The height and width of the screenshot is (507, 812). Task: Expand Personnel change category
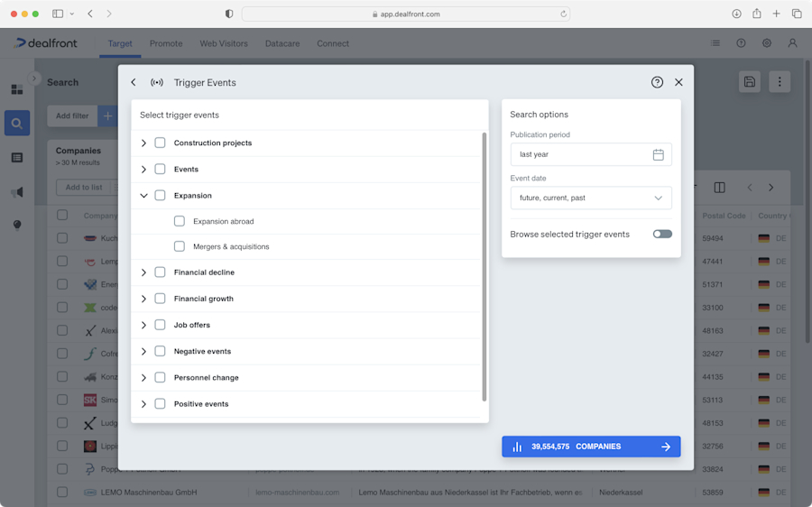click(x=143, y=378)
